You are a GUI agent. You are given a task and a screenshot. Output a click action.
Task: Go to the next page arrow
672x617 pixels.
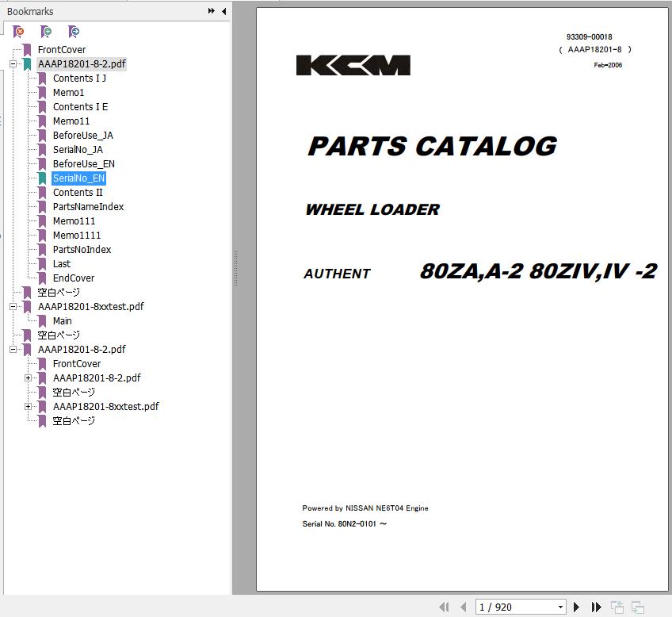tap(576, 607)
